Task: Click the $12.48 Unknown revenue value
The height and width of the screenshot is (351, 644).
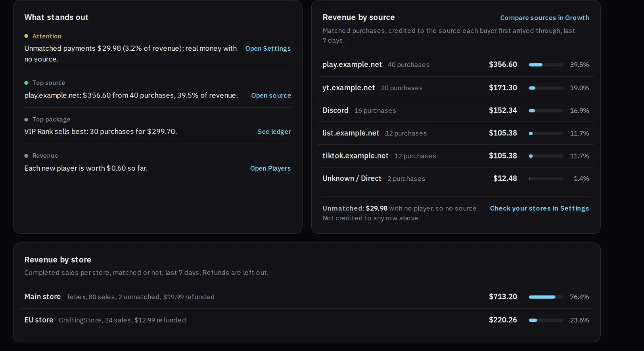Action: tap(505, 178)
